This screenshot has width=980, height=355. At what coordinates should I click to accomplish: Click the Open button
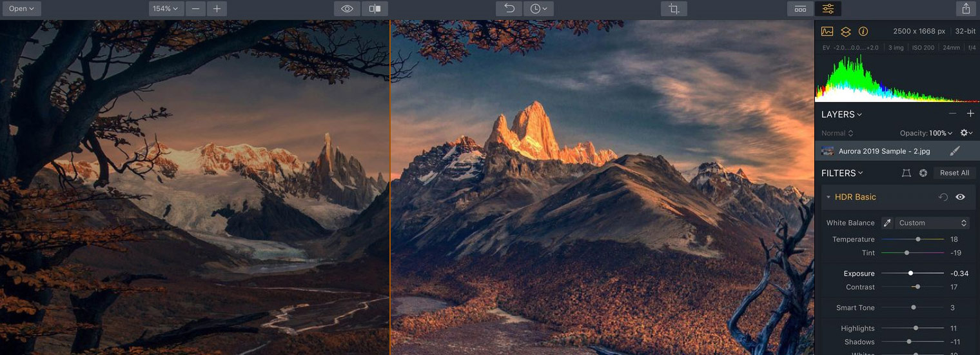coord(21,9)
